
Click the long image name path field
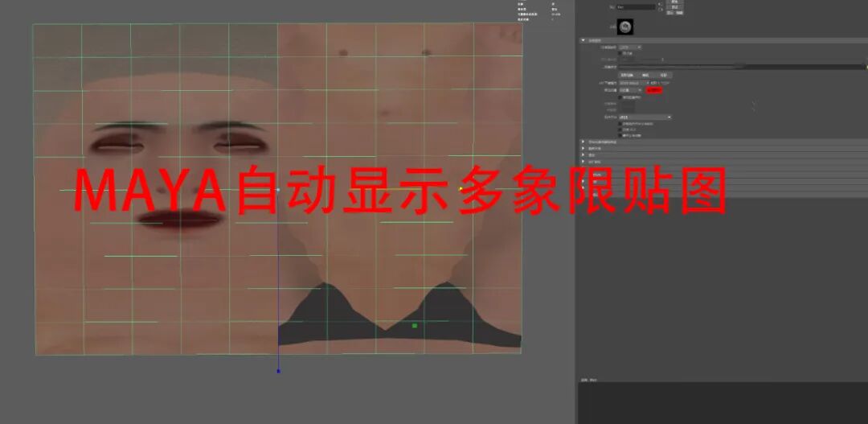coord(741,67)
